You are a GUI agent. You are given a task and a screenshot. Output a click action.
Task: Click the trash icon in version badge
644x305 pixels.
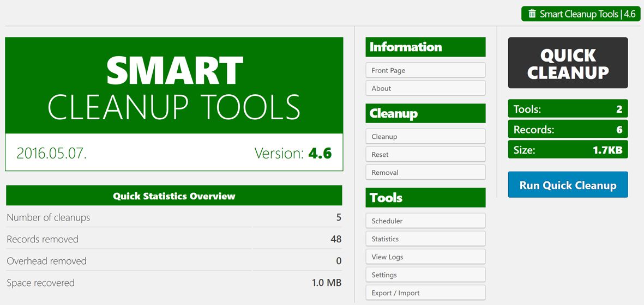coord(532,14)
